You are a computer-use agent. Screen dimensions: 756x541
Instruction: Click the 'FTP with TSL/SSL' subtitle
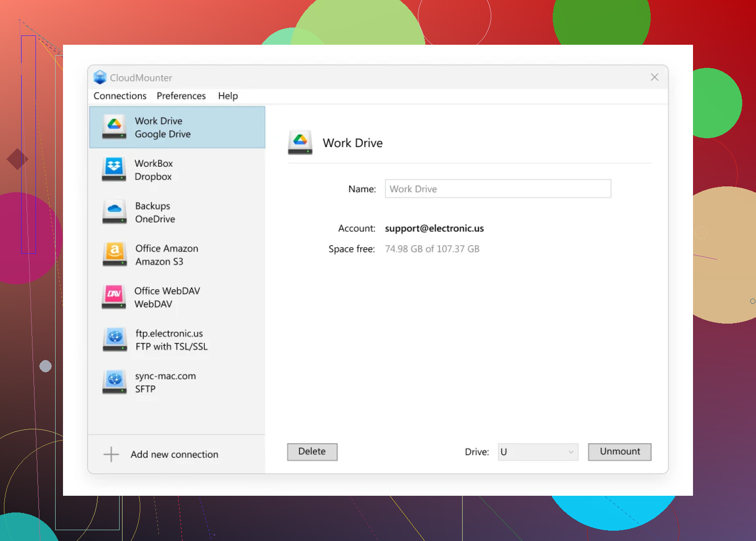tap(172, 347)
